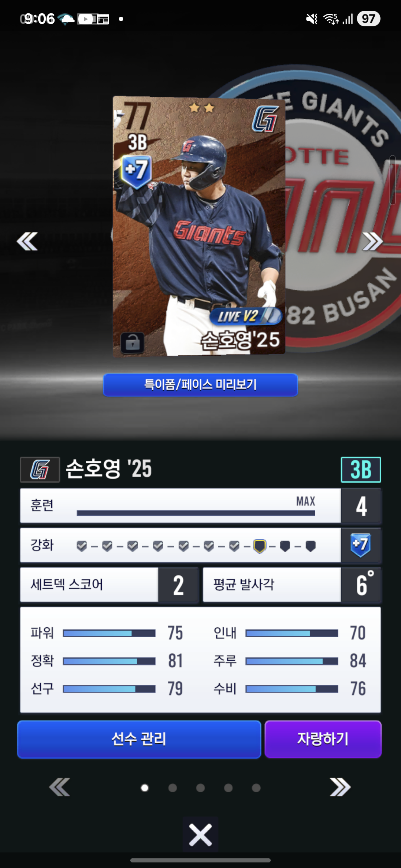Tap the 훈련 MAX progress bar

coord(196,513)
